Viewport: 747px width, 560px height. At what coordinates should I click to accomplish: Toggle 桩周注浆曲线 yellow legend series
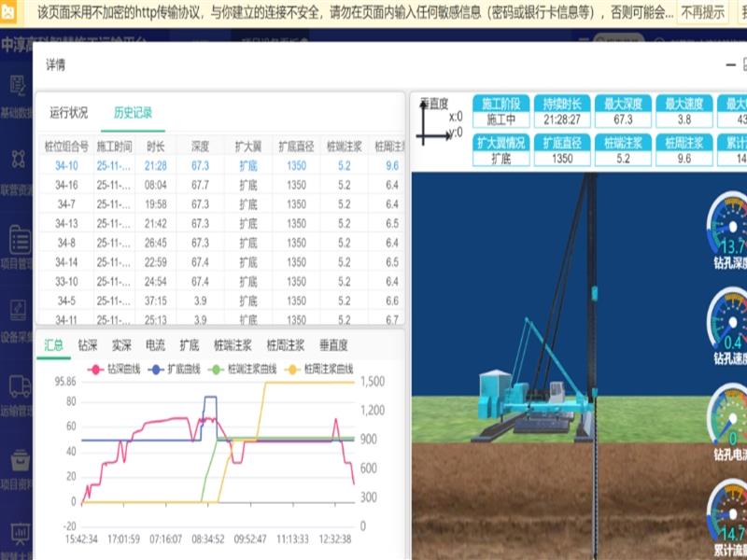click(x=323, y=370)
